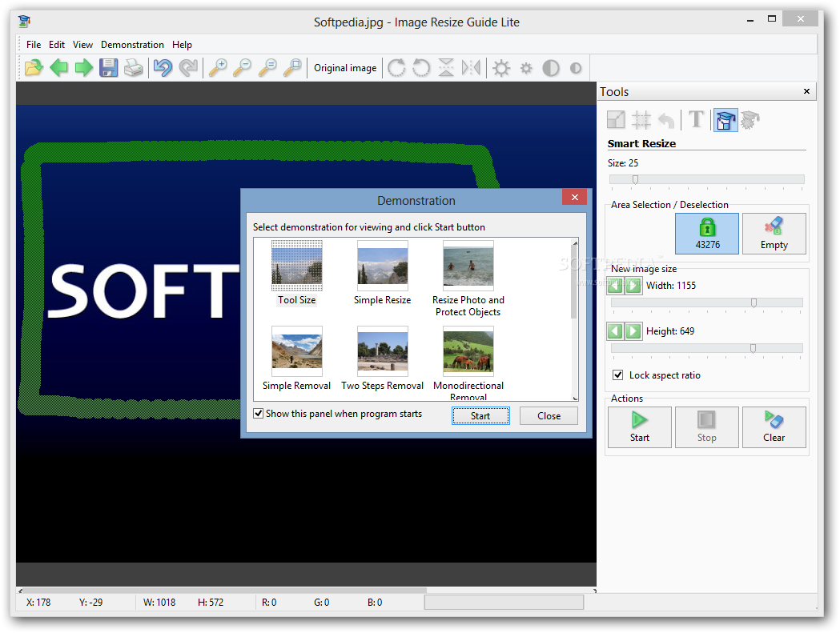The height and width of the screenshot is (633, 840).
Task: Decrease Width with the left arrow
Action: coord(616,286)
